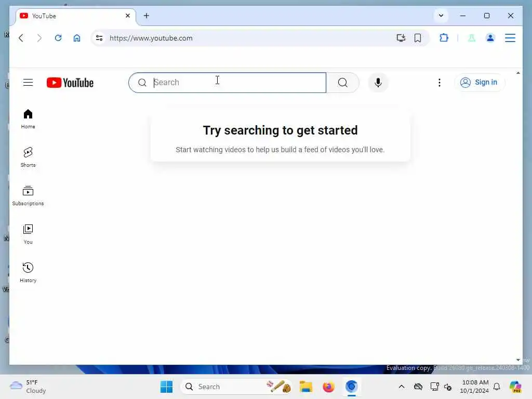The image size is (532, 399).
Task: Click the YouTube logo
Action: [70, 83]
